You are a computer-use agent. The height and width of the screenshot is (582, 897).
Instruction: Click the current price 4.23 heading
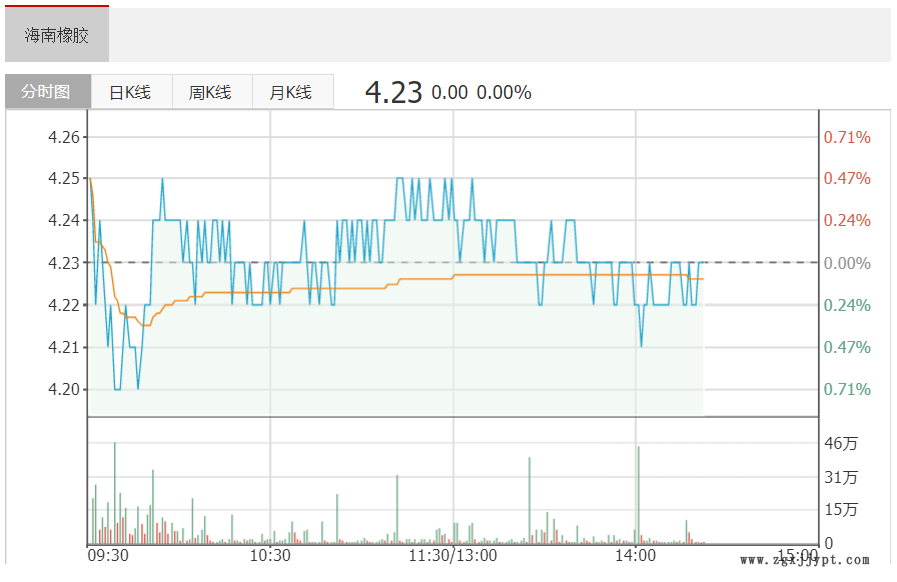click(x=394, y=92)
